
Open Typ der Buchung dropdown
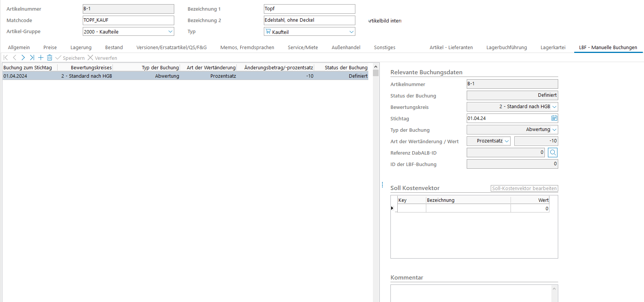coord(554,129)
